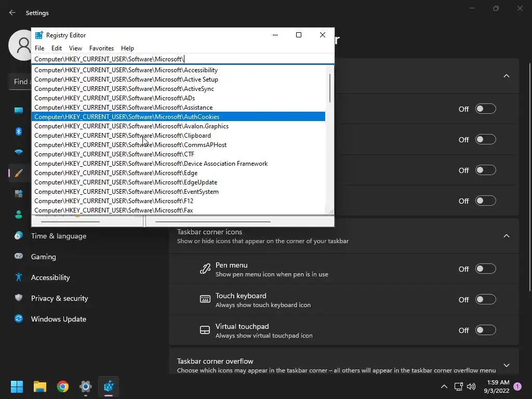The width and height of the screenshot is (532, 399).
Task: Toggle fourth Off switch in taskbar items
Action: pos(486,201)
